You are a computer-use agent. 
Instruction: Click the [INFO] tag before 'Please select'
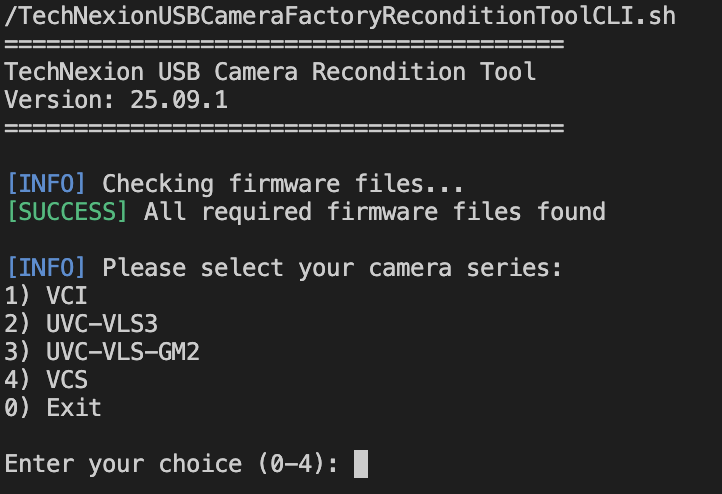click(x=46, y=268)
